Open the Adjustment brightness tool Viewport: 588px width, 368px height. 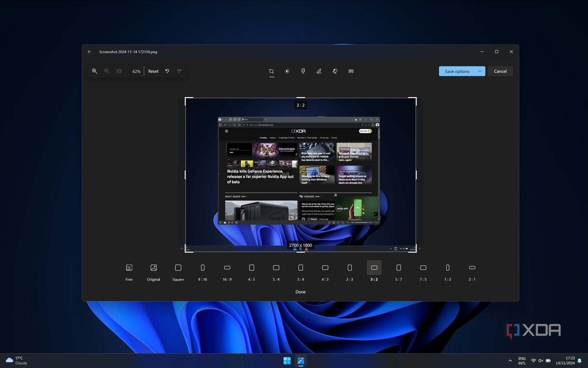[287, 71]
